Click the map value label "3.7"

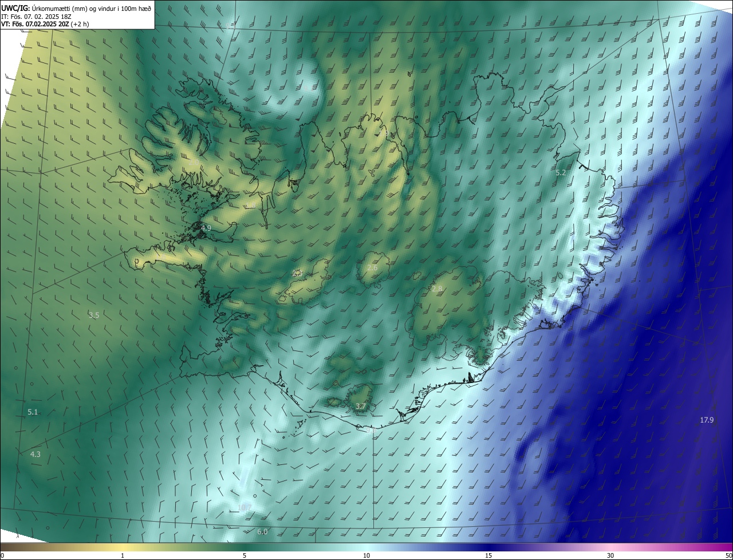[x=360, y=407]
